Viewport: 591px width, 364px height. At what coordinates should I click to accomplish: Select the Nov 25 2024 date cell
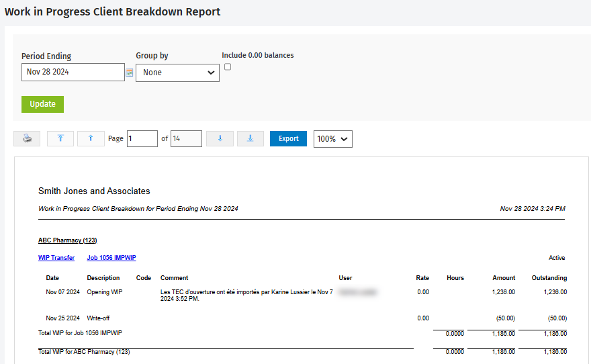pos(63,318)
